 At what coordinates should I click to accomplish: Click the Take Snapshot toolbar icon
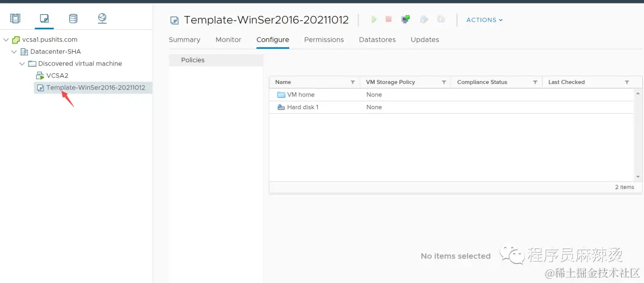(x=441, y=19)
